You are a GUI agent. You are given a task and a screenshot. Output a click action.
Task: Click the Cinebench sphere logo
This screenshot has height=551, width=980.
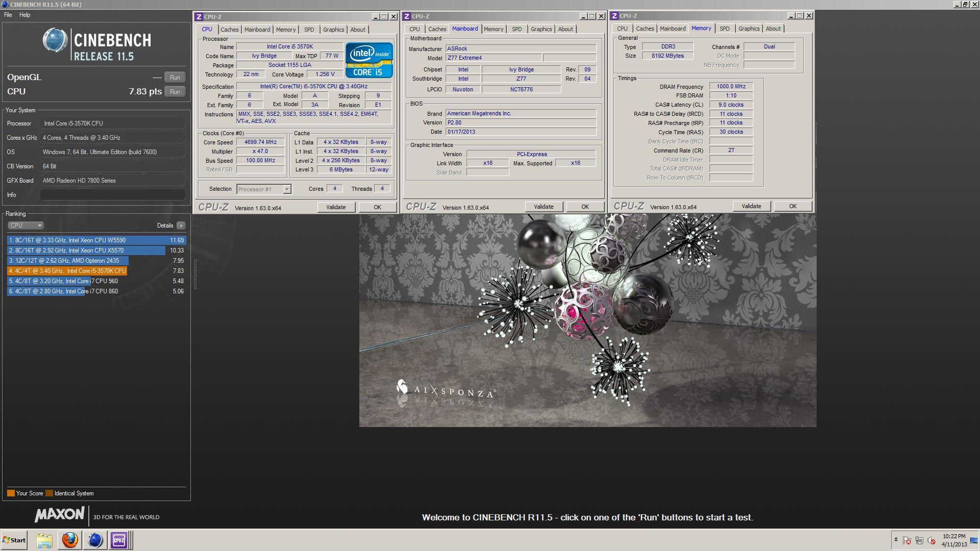pos(55,40)
